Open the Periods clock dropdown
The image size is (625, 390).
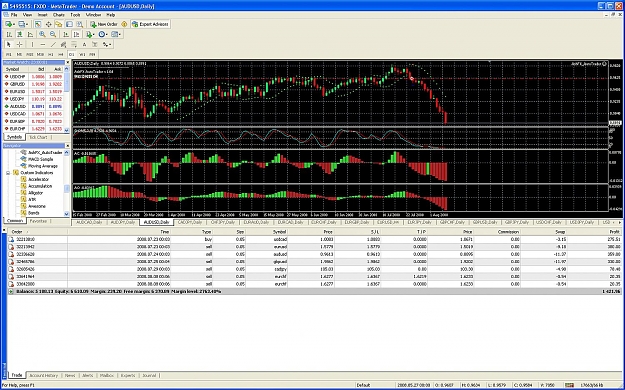coord(103,35)
